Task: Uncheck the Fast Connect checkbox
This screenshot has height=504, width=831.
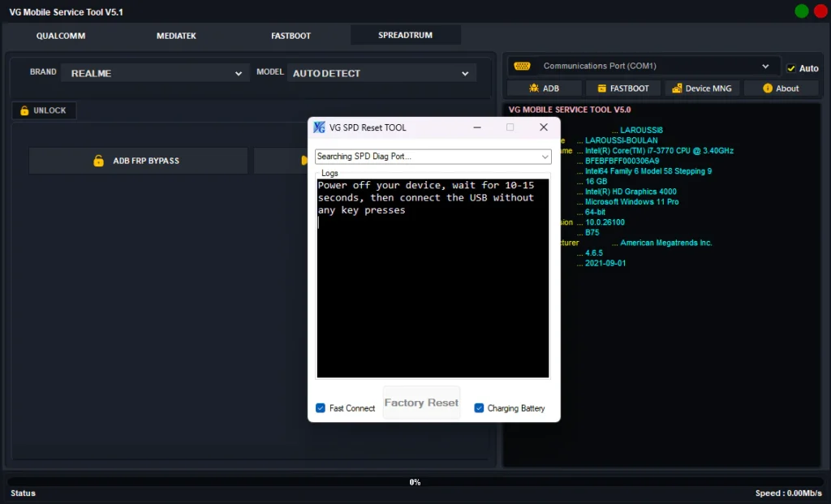Action: (321, 408)
